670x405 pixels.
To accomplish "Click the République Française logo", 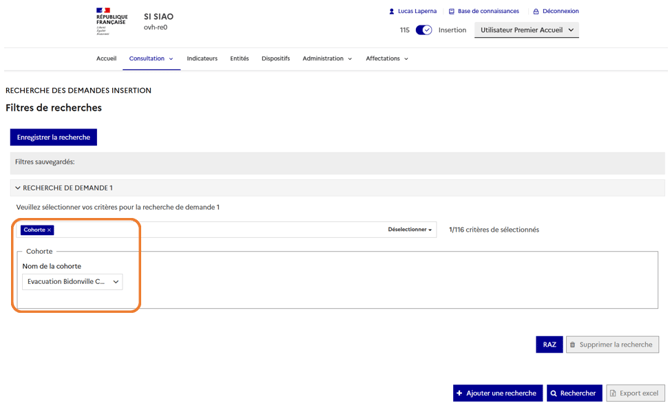I will [111, 21].
